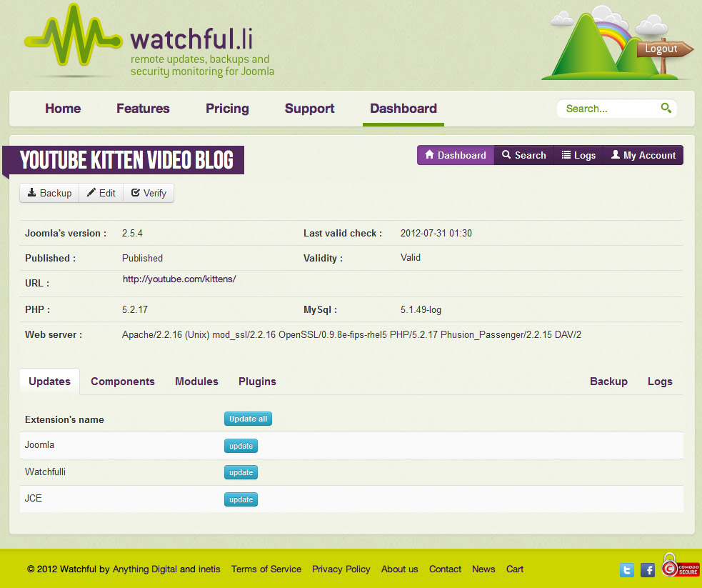The image size is (702, 588).
Task: Open the Home menu item
Action: point(63,109)
